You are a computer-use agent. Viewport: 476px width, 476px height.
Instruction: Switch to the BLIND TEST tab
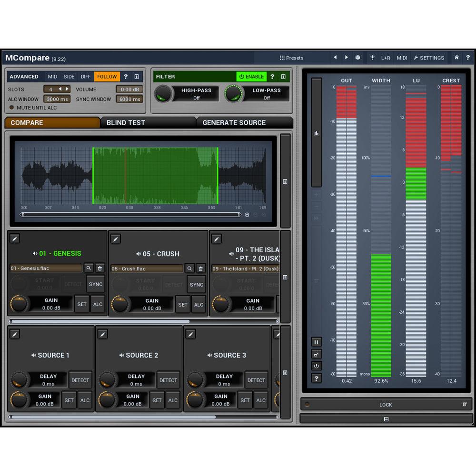click(x=126, y=122)
